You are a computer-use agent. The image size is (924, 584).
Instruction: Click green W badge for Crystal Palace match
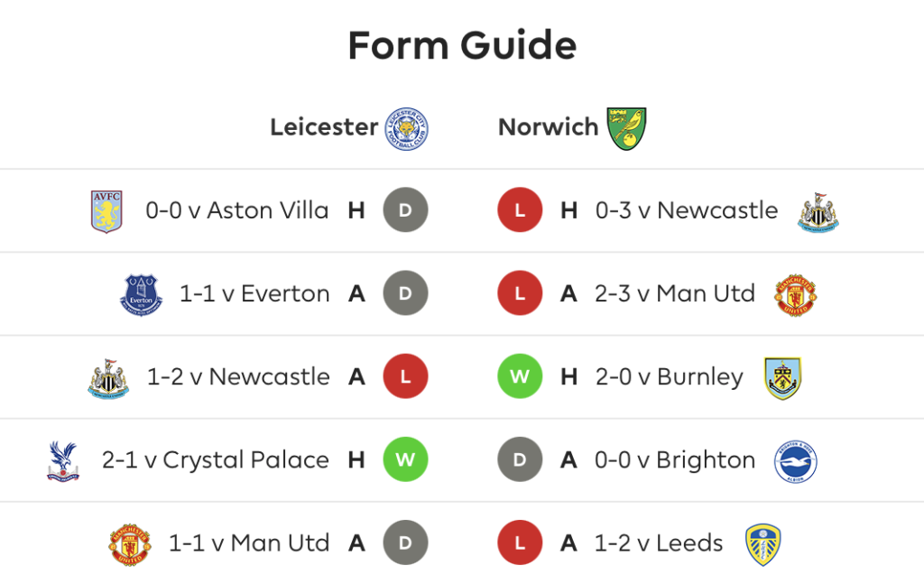[405, 459]
